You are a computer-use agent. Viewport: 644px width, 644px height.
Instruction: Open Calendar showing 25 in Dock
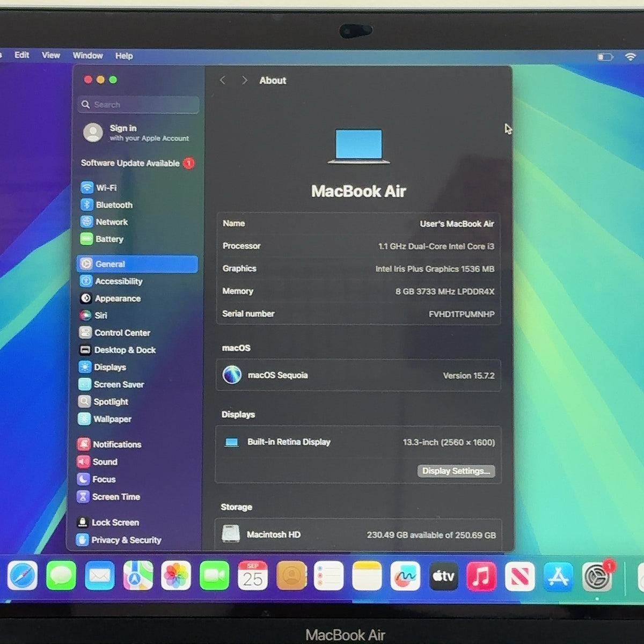253,576
